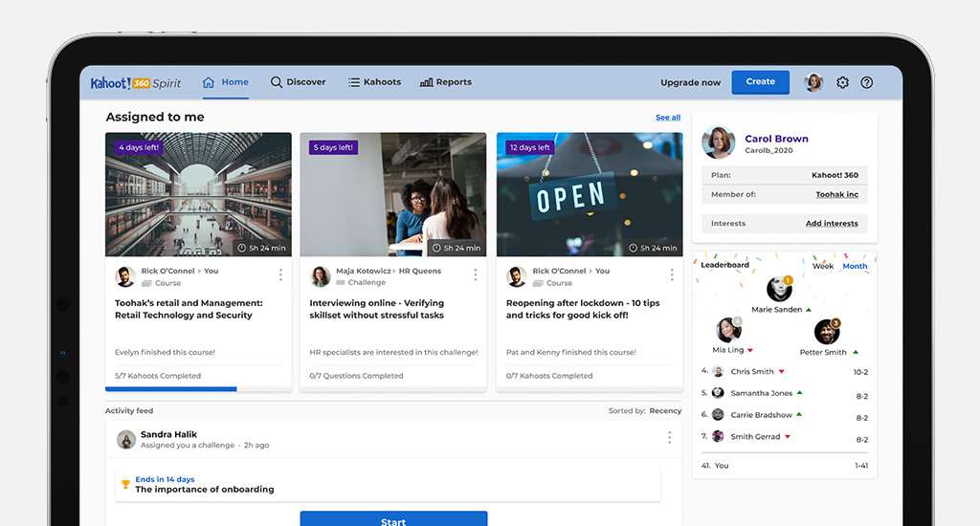Click the 0/7 Questions Completed text
The width and height of the screenshot is (980, 526).
[356, 376]
